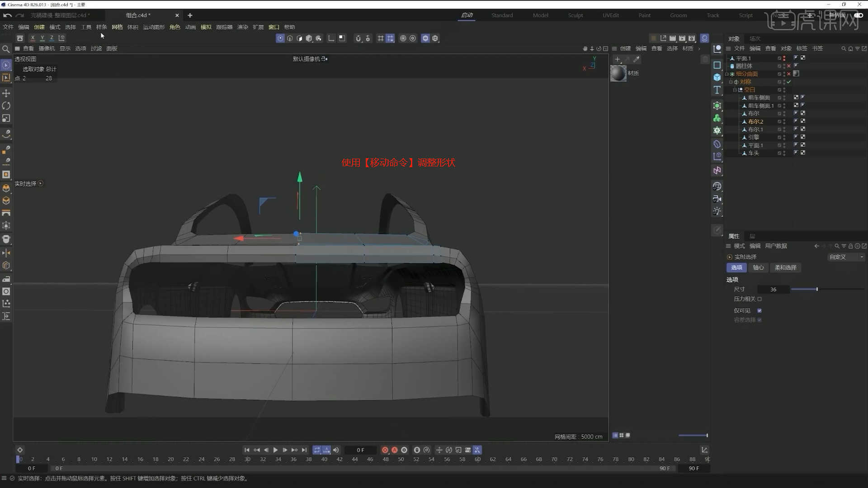Switch to the 柔和选择 tab button
This screenshot has height=488, width=868.
click(785, 267)
